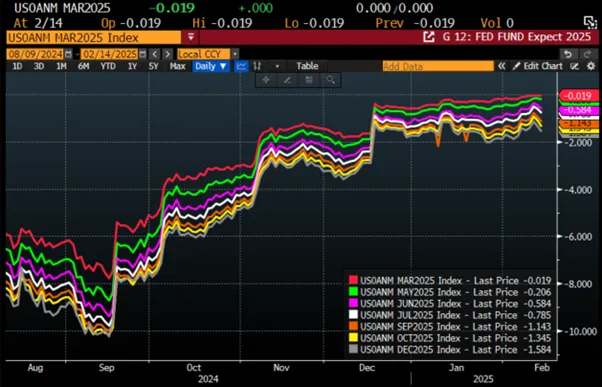602x387 pixels.
Task: Click the -6.000 y-axis label
Action: pos(578,237)
